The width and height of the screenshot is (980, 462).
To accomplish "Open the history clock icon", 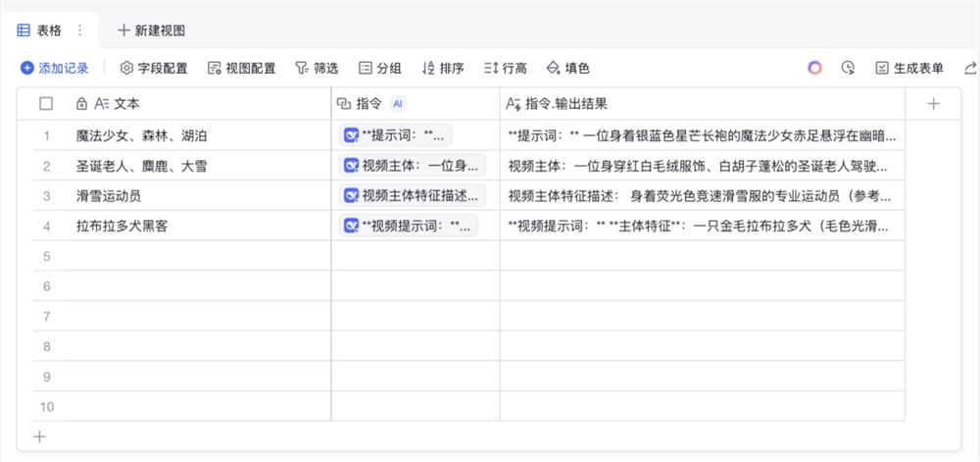I will pyautogui.click(x=848, y=68).
